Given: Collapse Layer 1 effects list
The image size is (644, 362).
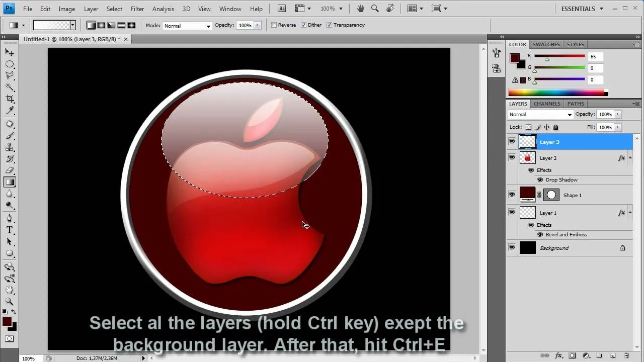Looking at the screenshot, I should 630,213.
